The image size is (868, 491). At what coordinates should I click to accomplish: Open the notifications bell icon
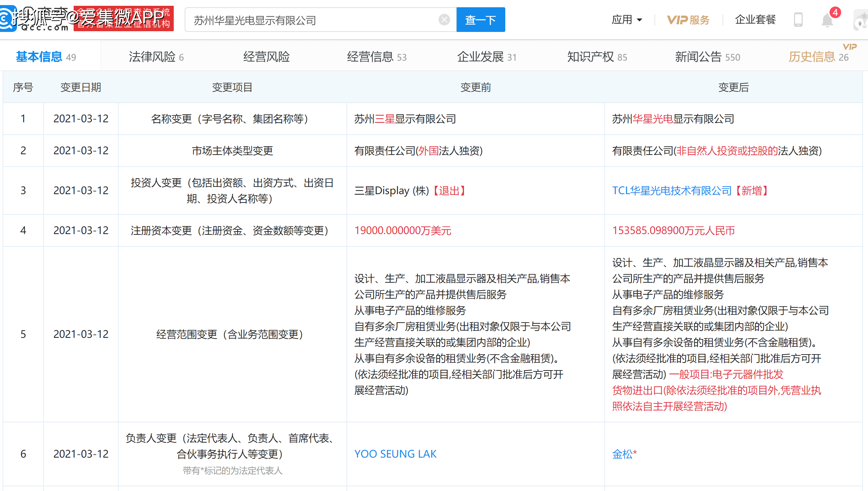point(827,20)
